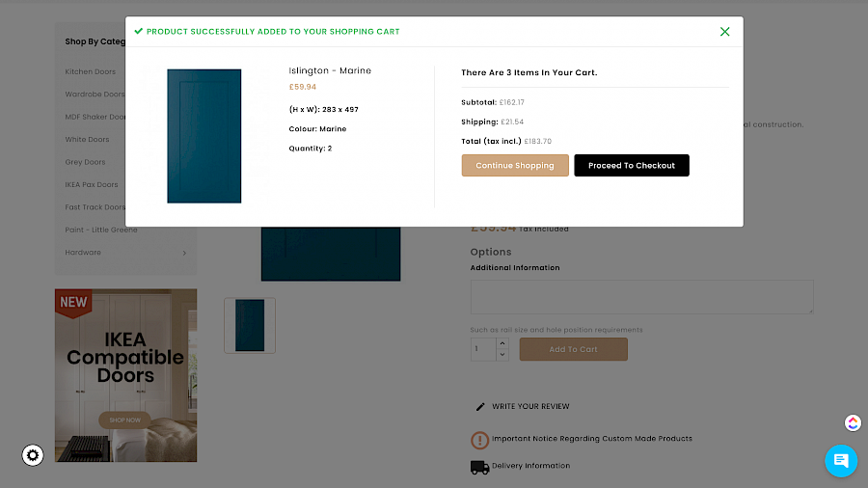Open Important Notice Regarding Custom Made Products
The height and width of the screenshot is (488, 868).
click(592, 438)
